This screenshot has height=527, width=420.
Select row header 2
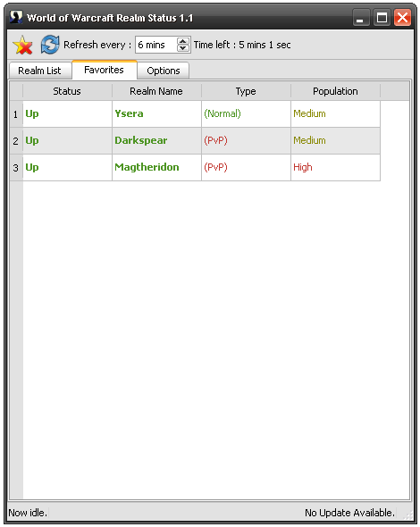point(16,141)
